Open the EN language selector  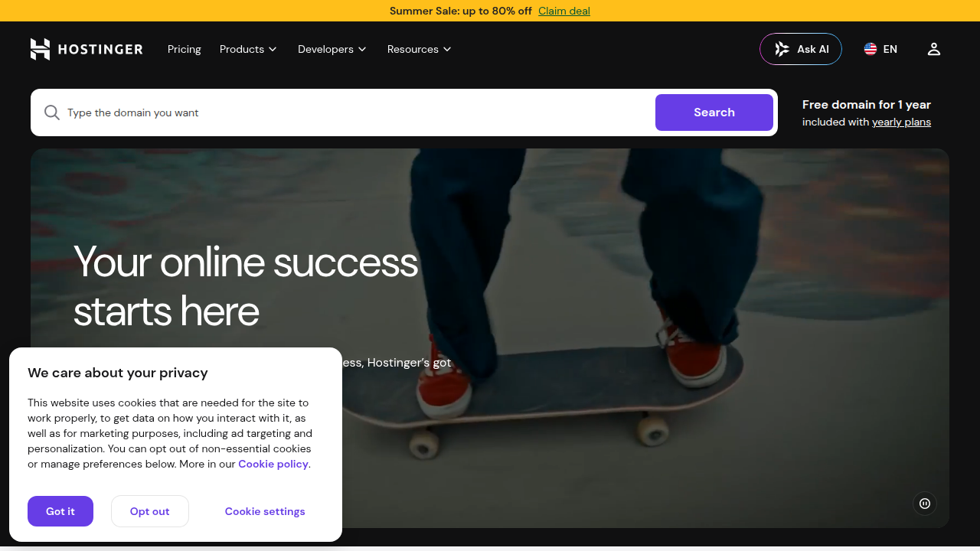click(880, 49)
